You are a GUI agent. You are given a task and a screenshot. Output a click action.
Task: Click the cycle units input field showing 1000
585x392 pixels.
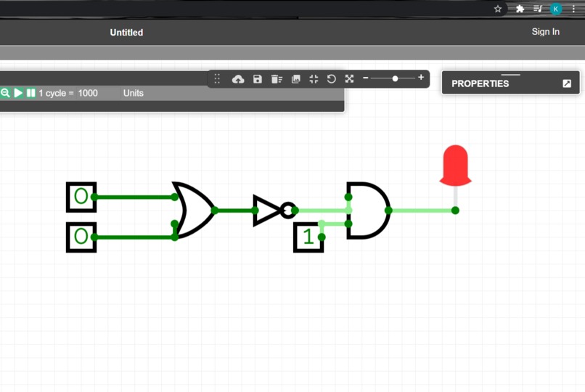(99, 93)
